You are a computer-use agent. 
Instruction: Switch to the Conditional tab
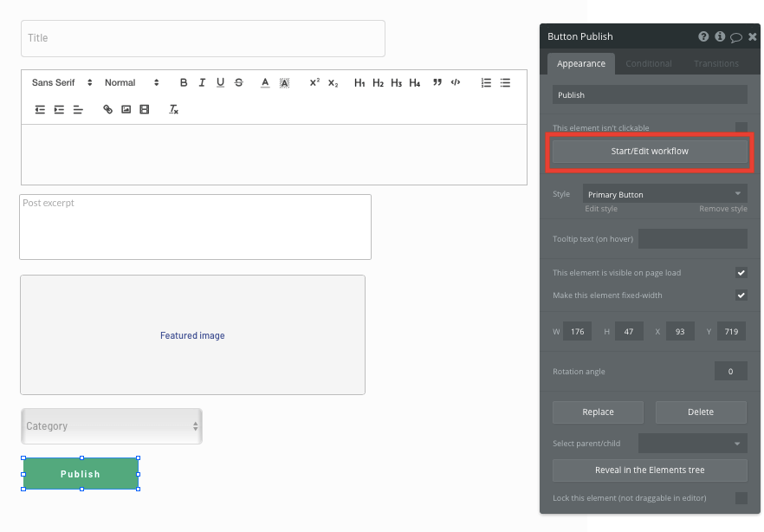(649, 63)
